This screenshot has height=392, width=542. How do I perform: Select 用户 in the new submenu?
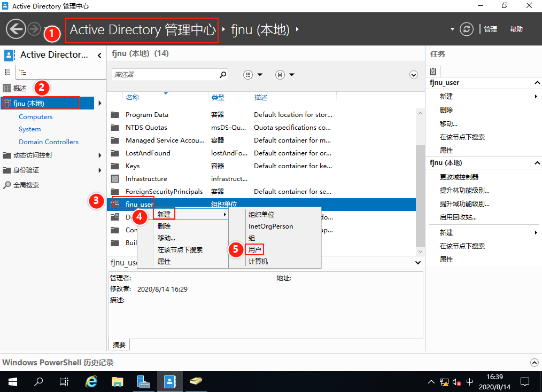click(255, 249)
